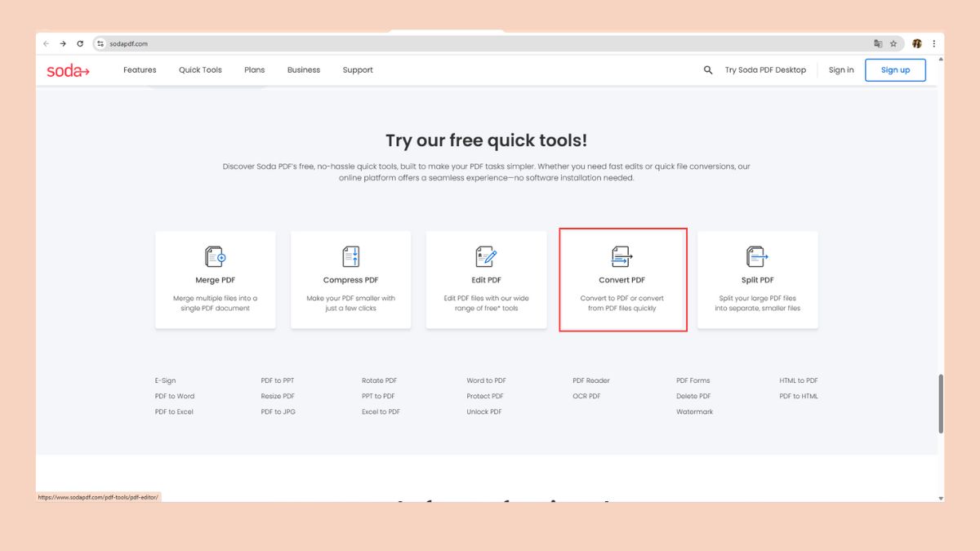Click the page vertical scrollbar thumb
The width and height of the screenshot is (980, 551).
(x=941, y=404)
